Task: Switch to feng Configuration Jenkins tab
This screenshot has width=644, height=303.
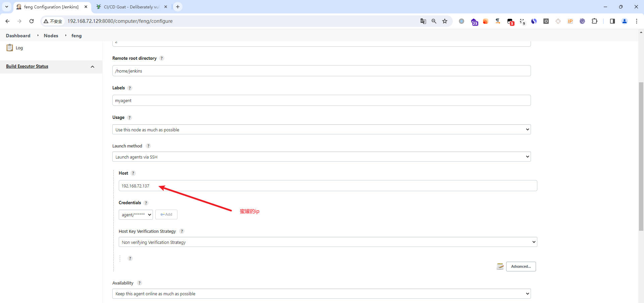Action: pyautogui.click(x=52, y=7)
